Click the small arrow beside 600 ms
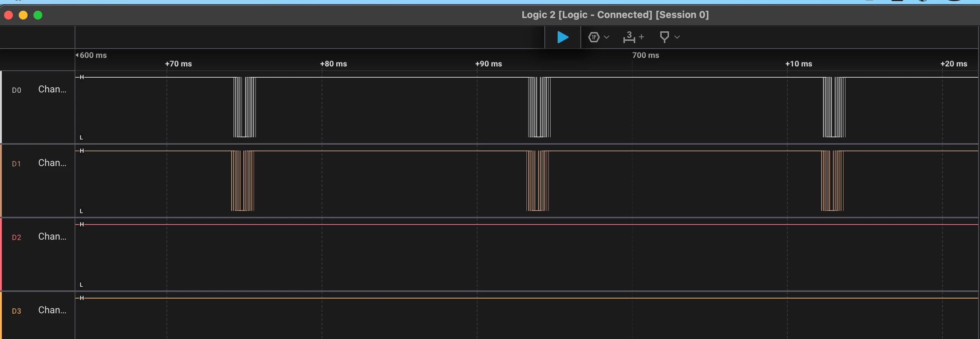The height and width of the screenshot is (339, 980). tap(77, 55)
